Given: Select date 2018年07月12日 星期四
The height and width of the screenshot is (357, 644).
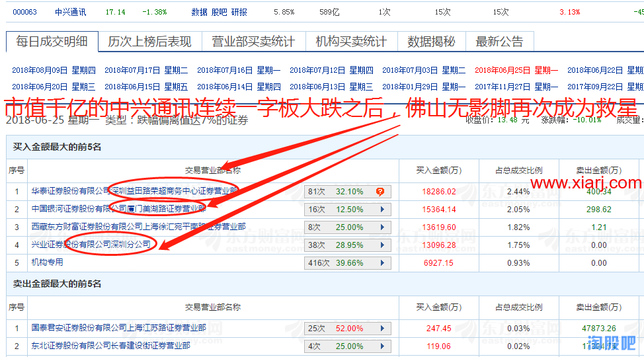Looking at the screenshot, I should point(331,70).
